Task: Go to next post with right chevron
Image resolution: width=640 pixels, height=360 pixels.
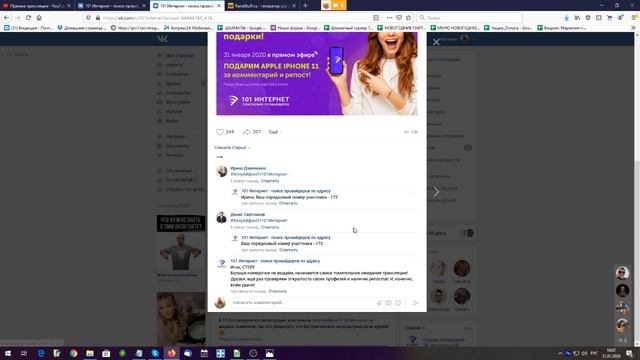Action: pos(436,191)
